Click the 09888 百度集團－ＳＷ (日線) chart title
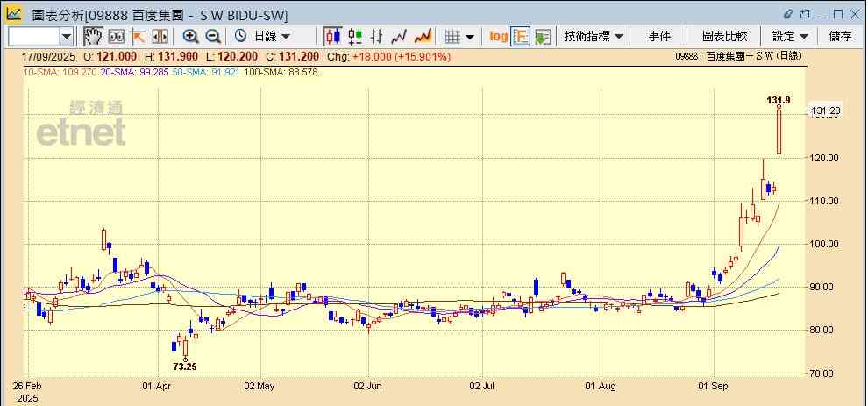The width and height of the screenshot is (868, 406). coord(739,56)
